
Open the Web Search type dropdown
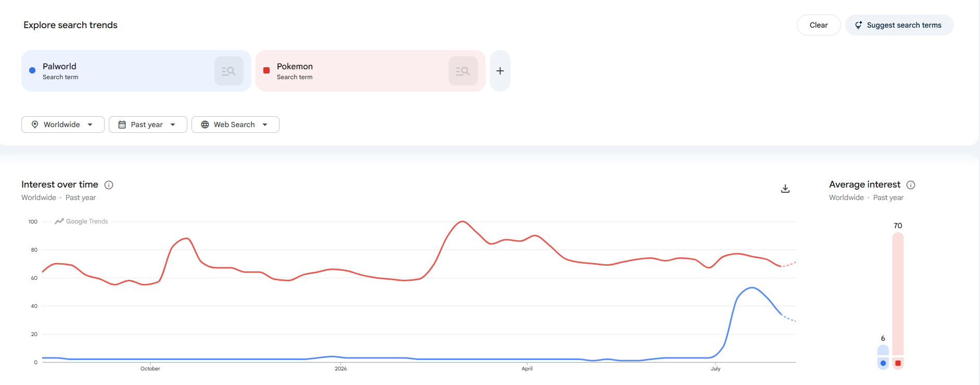(235, 125)
